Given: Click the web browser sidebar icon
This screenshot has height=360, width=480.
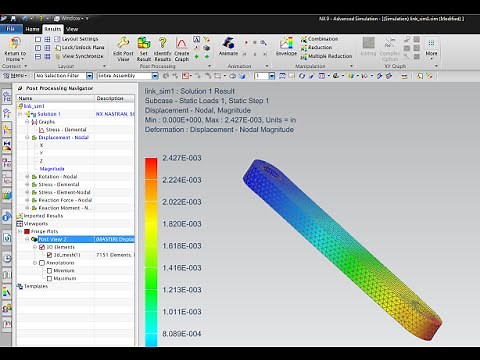Looking at the screenshot, I should (x=7, y=217).
